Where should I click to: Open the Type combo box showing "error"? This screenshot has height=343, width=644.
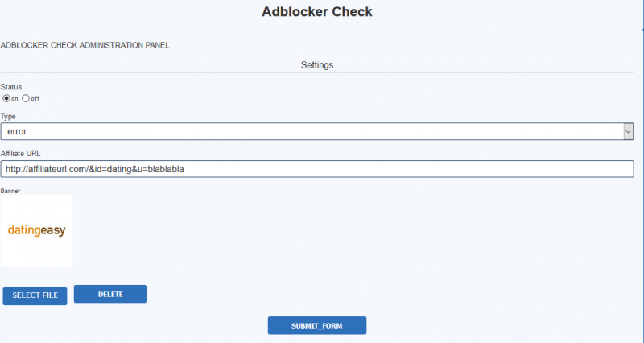point(317,131)
